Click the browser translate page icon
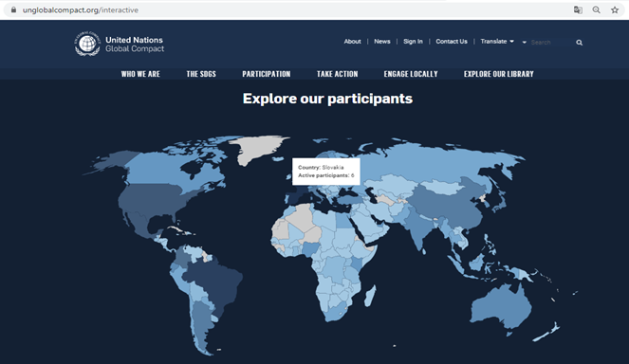This screenshot has height=364, width=629. (578, 10)
